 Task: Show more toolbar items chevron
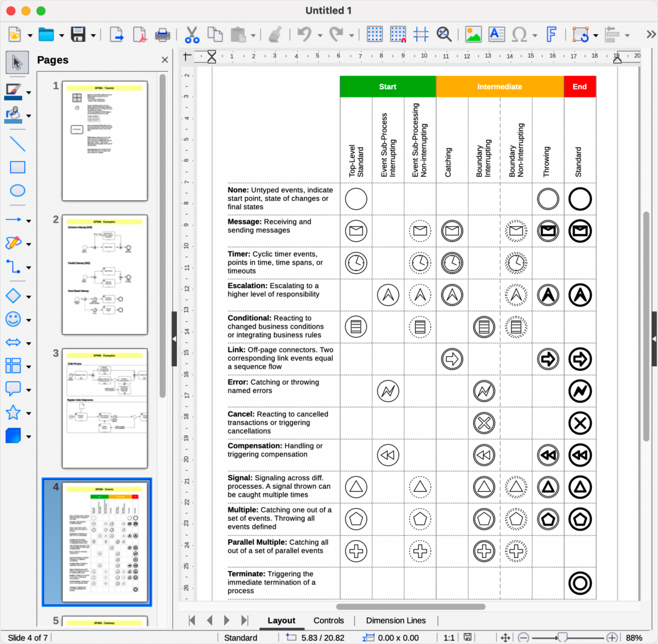coord(651,34)
